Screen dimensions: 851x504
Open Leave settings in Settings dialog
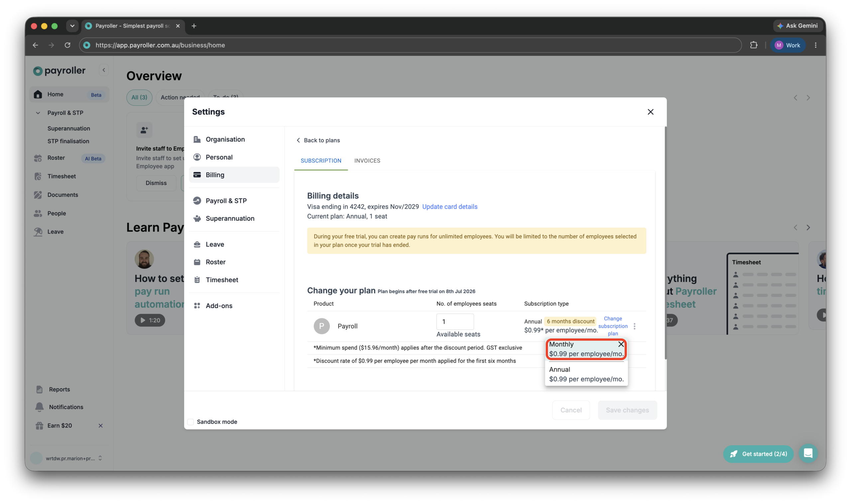click(x=234, y=244)
